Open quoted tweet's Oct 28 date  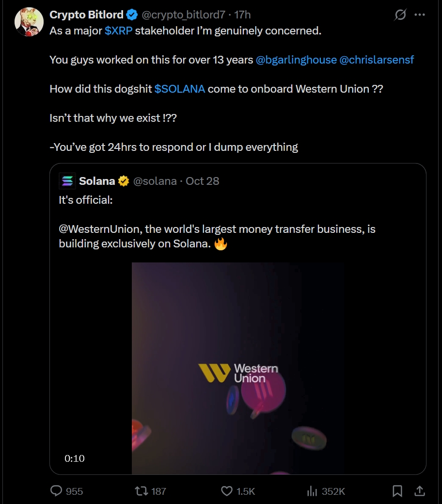click(203, 181)
